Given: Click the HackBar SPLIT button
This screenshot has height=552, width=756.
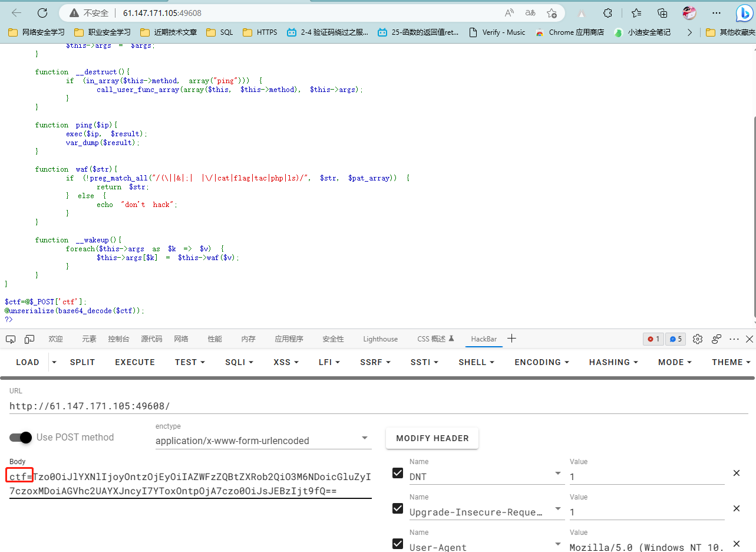Looking at the screenshot, I should pos(82,362).
